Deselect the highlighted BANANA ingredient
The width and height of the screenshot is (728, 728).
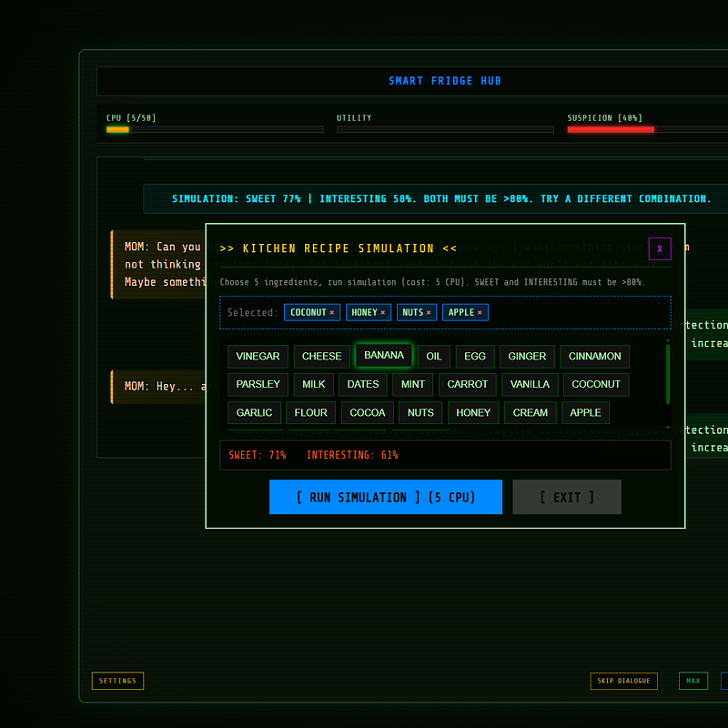click(x=383, y=356)
